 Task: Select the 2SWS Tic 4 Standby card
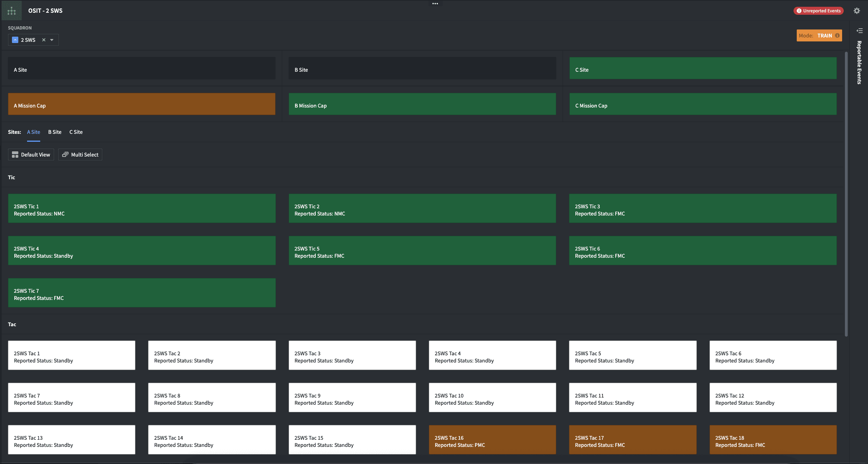[x=142, y=251]
